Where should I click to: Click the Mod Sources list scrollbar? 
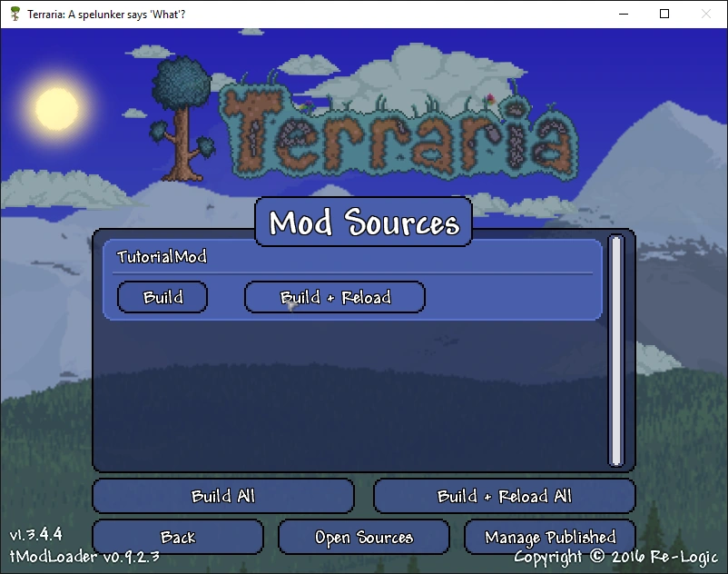pyautogui.click(x=616, y=351)
